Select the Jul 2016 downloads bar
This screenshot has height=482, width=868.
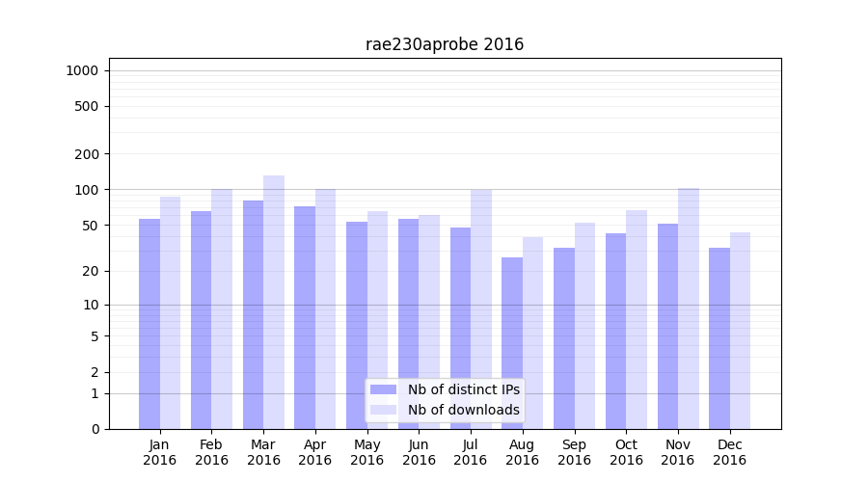481,308
